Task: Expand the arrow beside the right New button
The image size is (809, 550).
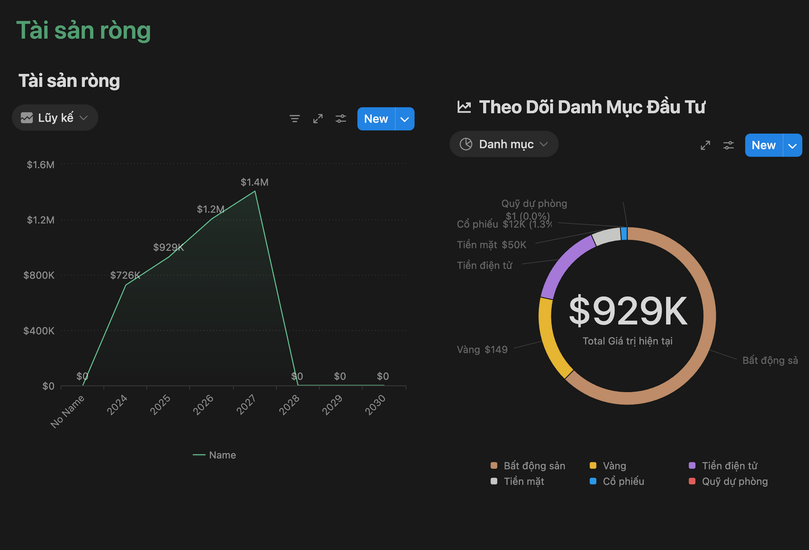Action: [x=792, y=145]
